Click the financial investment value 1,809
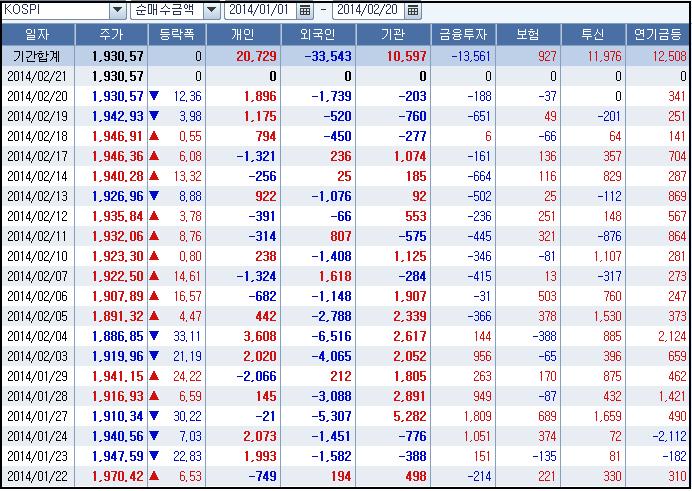The image size is (692, 491). click(x=477, y=416)
